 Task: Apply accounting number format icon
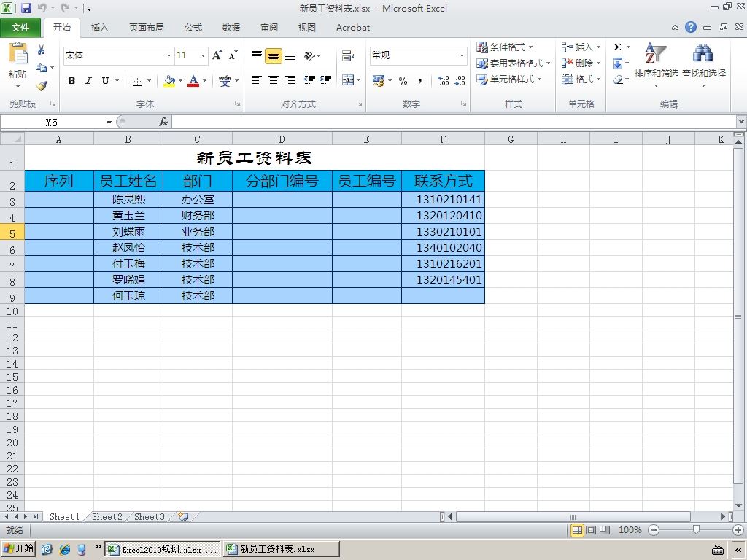point(379,80)
